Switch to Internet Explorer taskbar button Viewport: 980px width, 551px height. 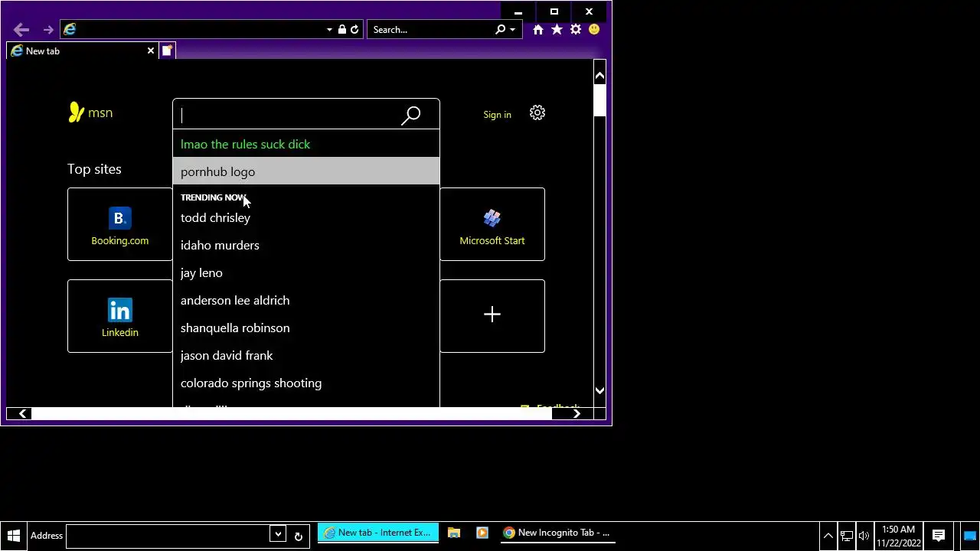tap(378, 533)
